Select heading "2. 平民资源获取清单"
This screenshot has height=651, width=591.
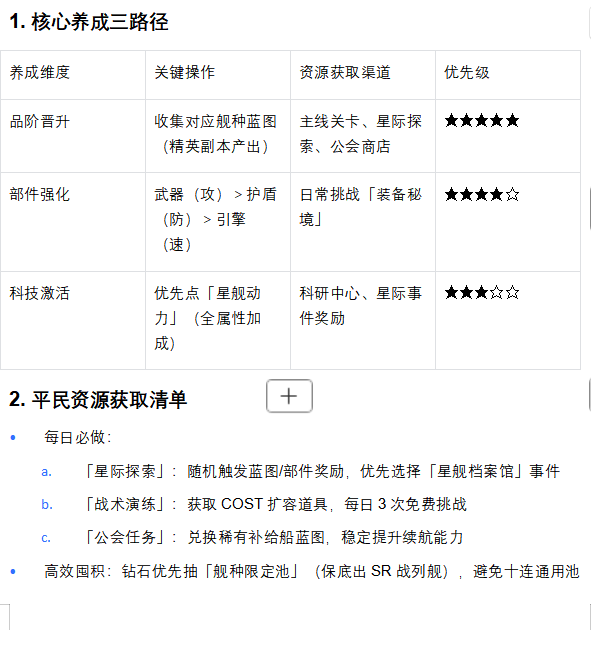click(98, 400)
